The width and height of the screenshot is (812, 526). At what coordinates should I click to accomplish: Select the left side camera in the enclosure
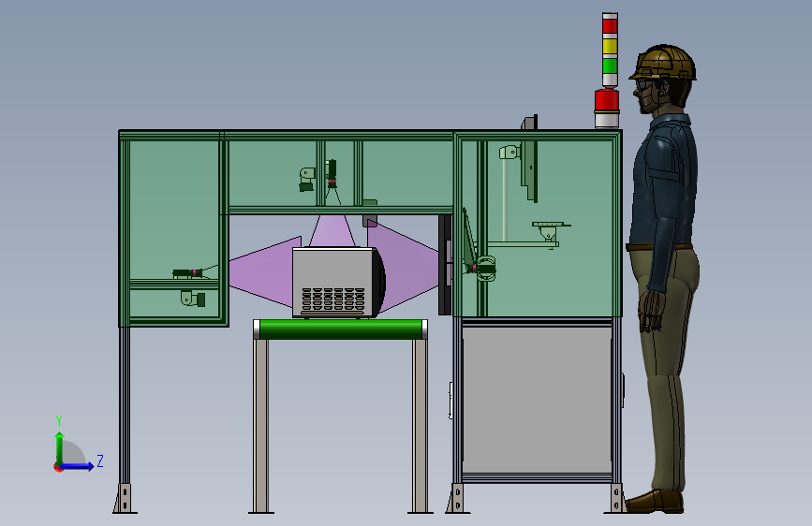tap(187, 273)
